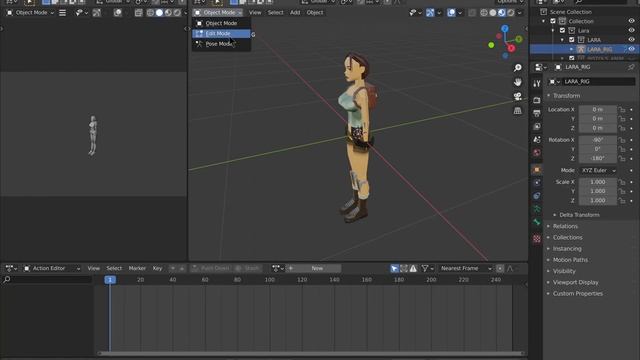Click the LARA_RIG object name field
Screen dimensions: 640x360
[x=598, y=82]
